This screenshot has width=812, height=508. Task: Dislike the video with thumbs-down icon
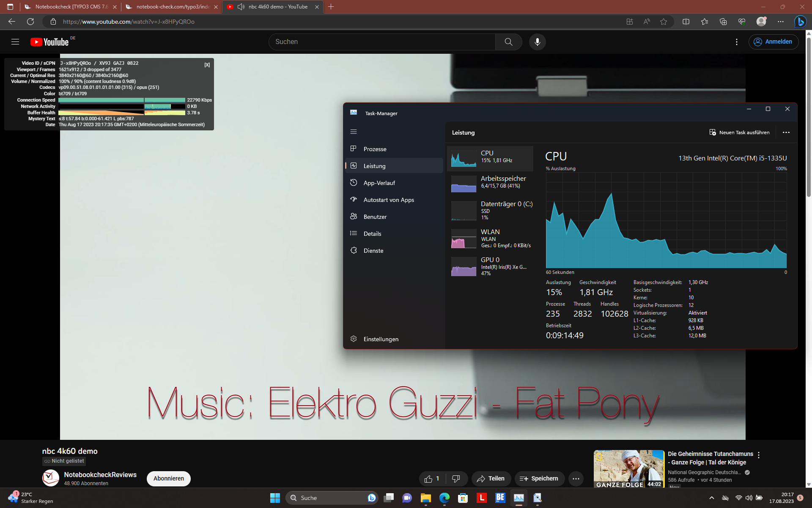pos(456,479)
